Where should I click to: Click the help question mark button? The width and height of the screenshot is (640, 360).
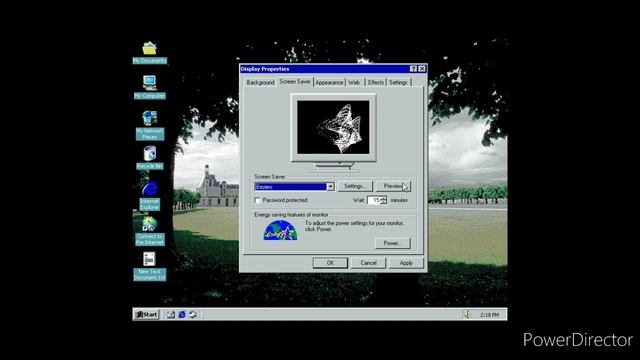click(413, 69)
